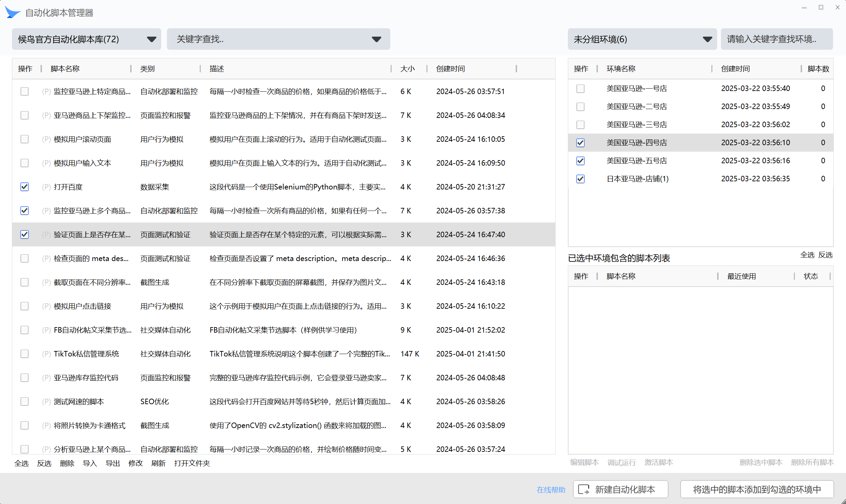This screenshot has width=846, height=504.
Task: Check the 检查页面的 meta des script checkbox
Action: pyautogui.click(x=25, y=258)
